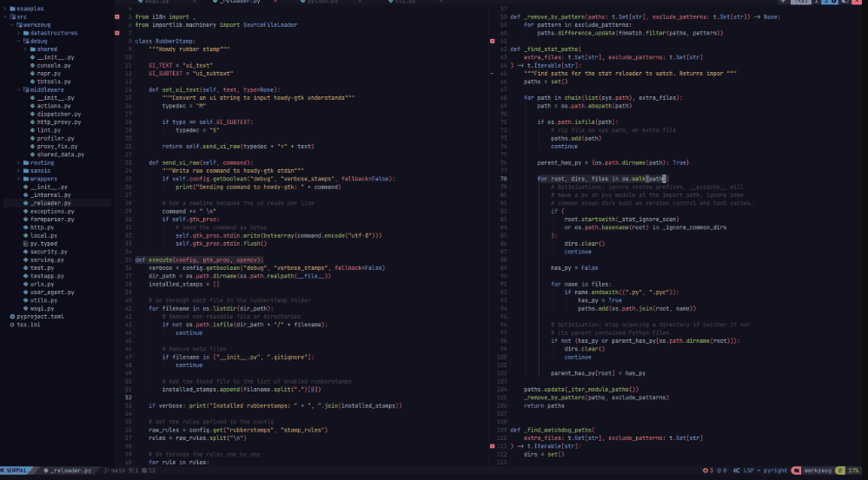Image resolution: width=868 pixels, height=480 pixels.
Task: Click the red error sign beside line 61
Action: pos(492,41)
